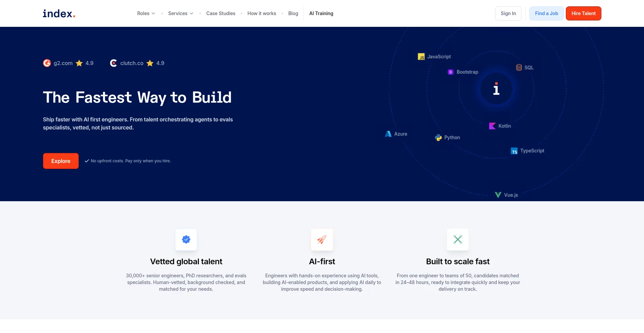Click the rocket AI-first icon
Screen dimensions: 644x333
[x=322, y=239]
